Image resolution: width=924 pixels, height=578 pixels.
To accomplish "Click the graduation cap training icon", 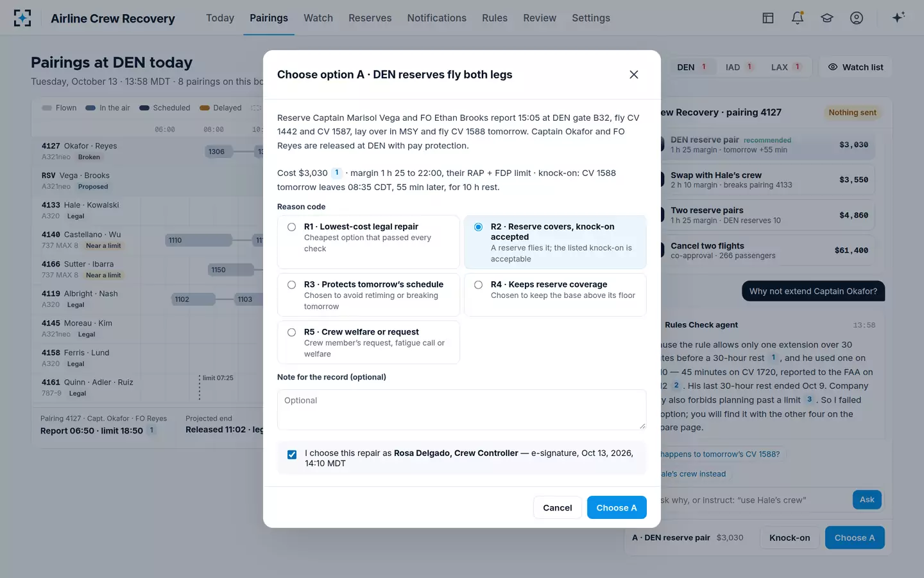I will [x=827, y=18].
